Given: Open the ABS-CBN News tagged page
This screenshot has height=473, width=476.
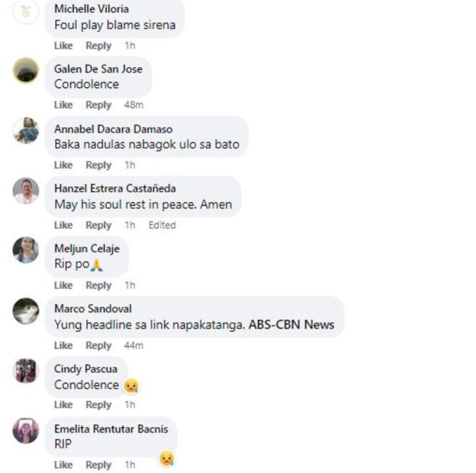Looking at the screenshot, I should pyautogui.click(x=291, y=325).
